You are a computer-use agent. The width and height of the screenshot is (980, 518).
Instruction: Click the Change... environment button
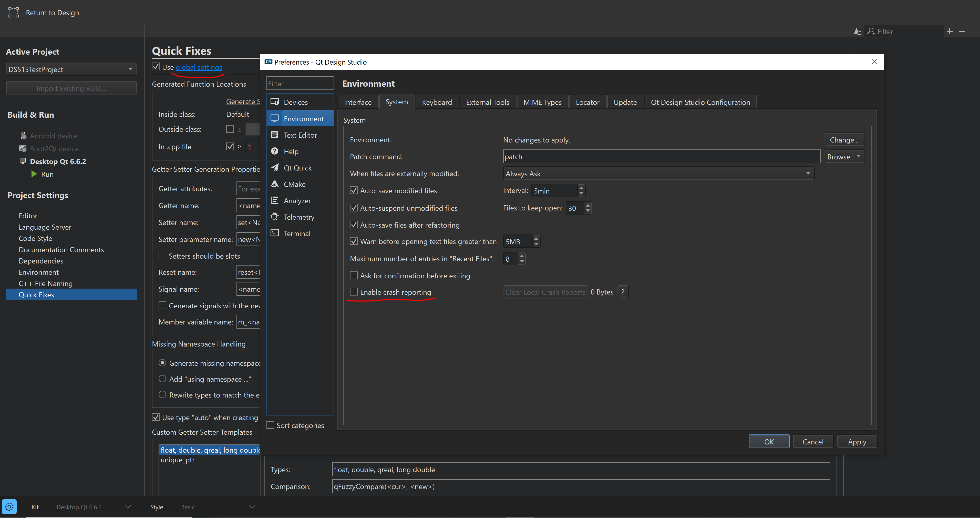(844, 140)
